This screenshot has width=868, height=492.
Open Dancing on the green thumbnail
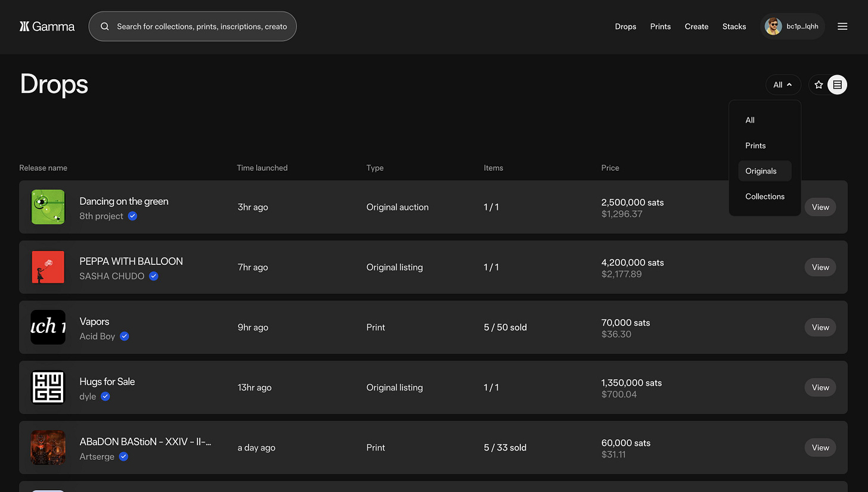pos(48,207)
